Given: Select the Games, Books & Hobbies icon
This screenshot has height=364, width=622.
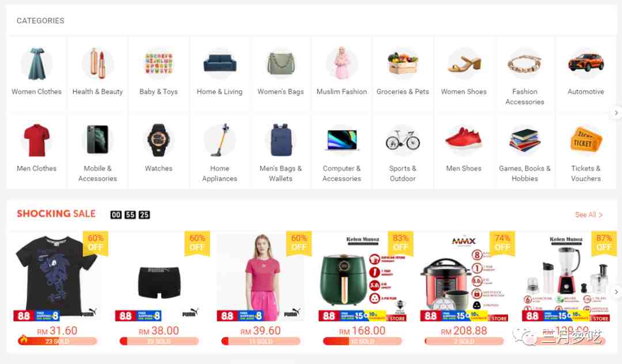Looking at the screenshot, I should tap(525, 140).
